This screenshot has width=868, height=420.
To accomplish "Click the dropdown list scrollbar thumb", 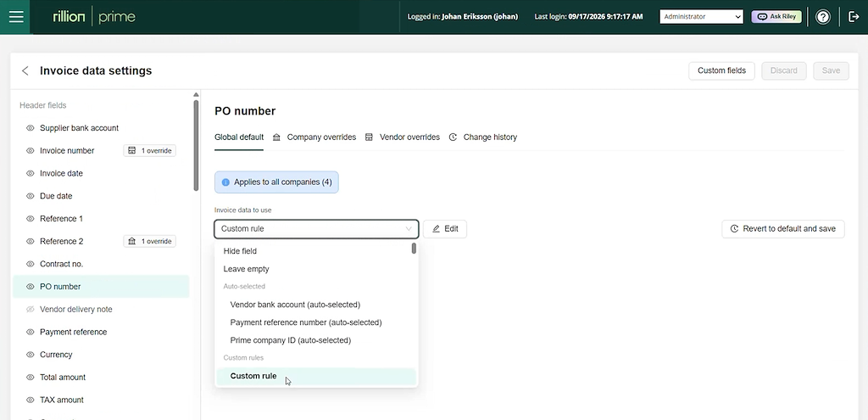I will click(414, 249).
